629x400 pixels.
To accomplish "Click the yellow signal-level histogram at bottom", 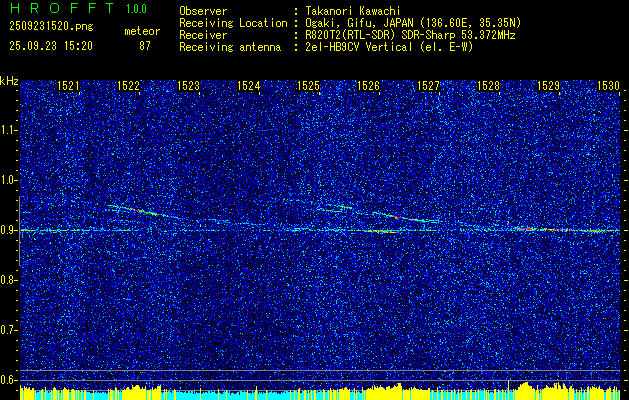I will (320, 391).
